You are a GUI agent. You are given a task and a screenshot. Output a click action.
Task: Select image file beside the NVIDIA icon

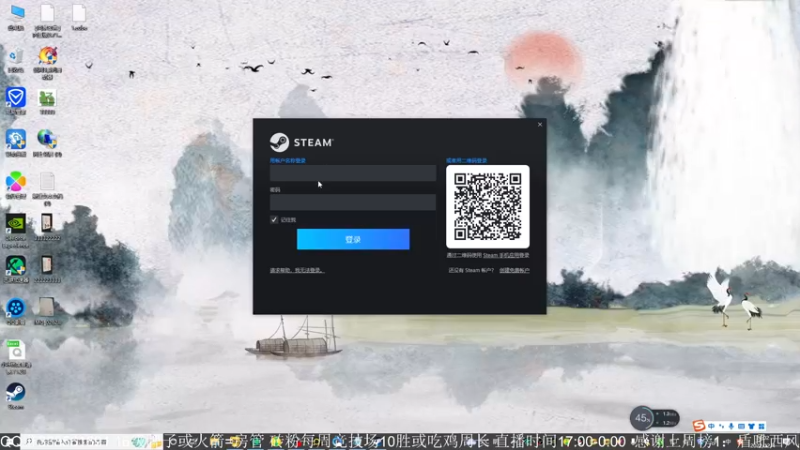point(47,227)
